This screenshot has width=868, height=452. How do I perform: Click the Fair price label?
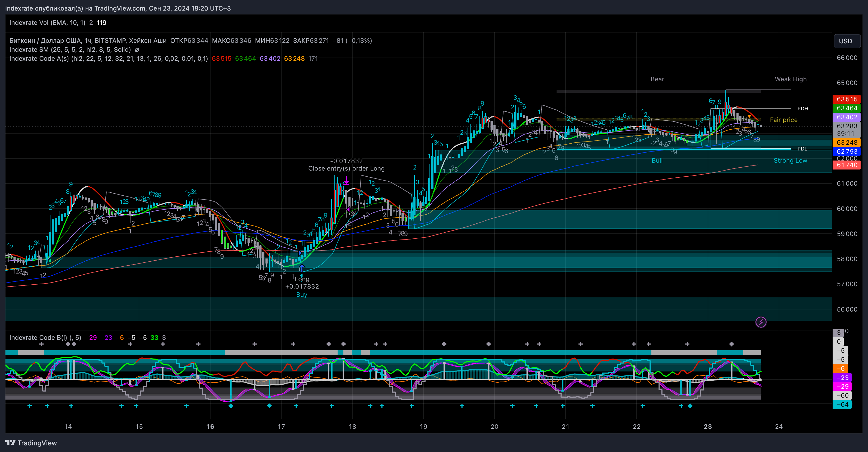[783, 120]
